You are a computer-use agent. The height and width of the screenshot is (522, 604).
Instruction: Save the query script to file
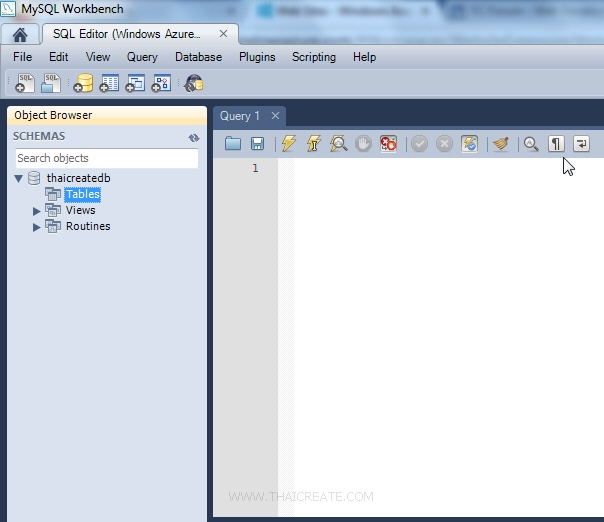pyautogui.click(x=257, y=144)
